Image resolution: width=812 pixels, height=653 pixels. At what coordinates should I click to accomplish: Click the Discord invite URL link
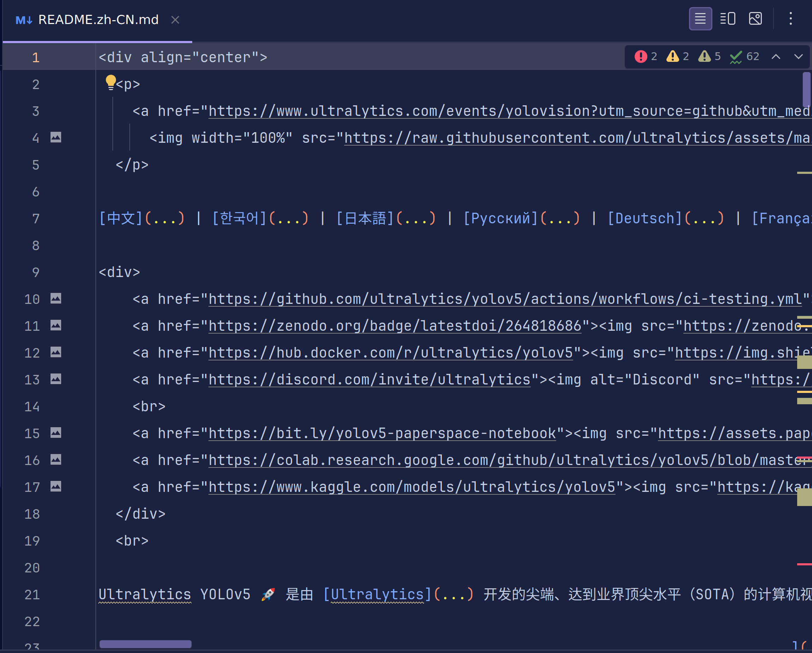pyautogui.click(x=369, y=380)
